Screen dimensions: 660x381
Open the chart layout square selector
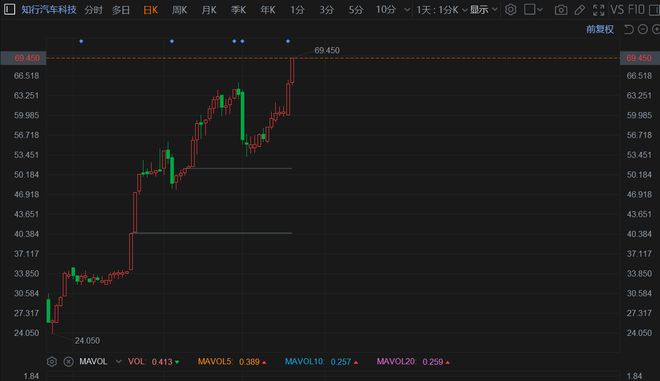pyautogui.click(x=533, y=9)
